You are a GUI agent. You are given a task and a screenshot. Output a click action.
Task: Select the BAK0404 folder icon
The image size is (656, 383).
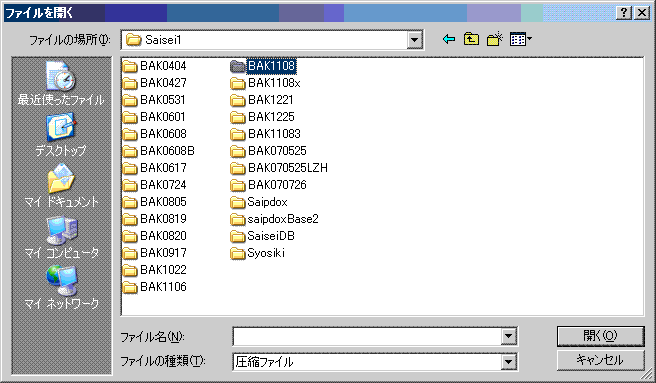[x=130, y=66]
